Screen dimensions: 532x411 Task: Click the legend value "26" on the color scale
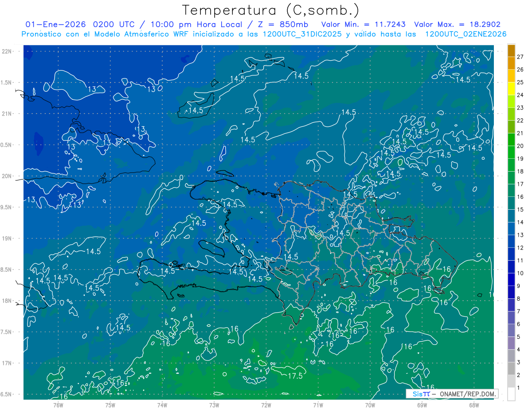click(x=520, y=70)
